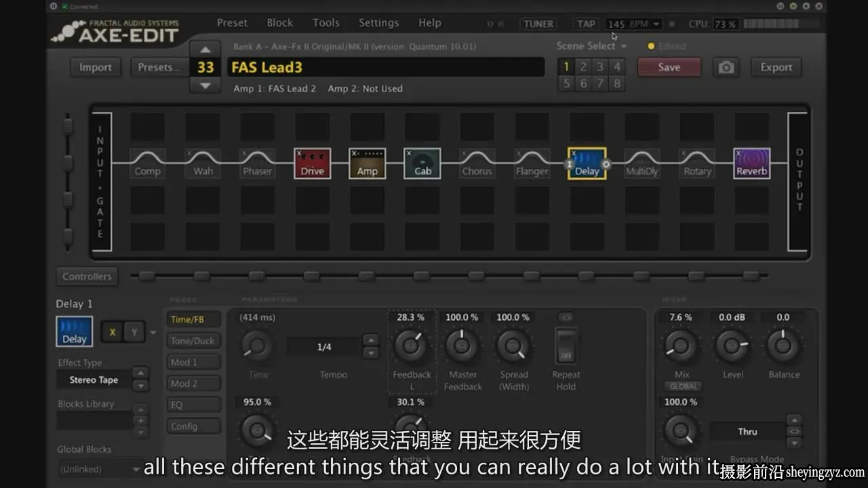Image resolution: width=868 pixels, height=488 pixels.
Task: Select the red Drive block
Action: 312,163
